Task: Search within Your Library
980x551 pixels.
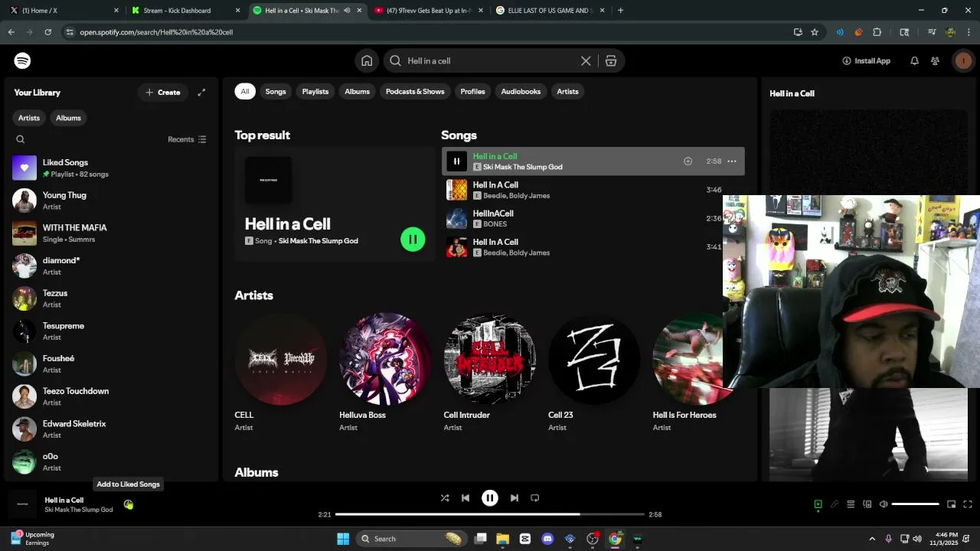Action: pyautogui.click(x=21, y=139)
